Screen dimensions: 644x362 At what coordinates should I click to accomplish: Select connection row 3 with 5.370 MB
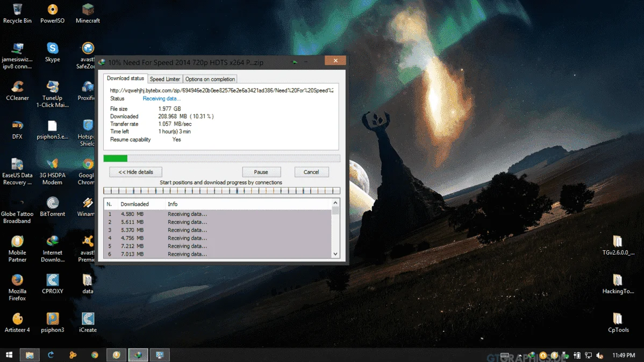pos(218,230)
